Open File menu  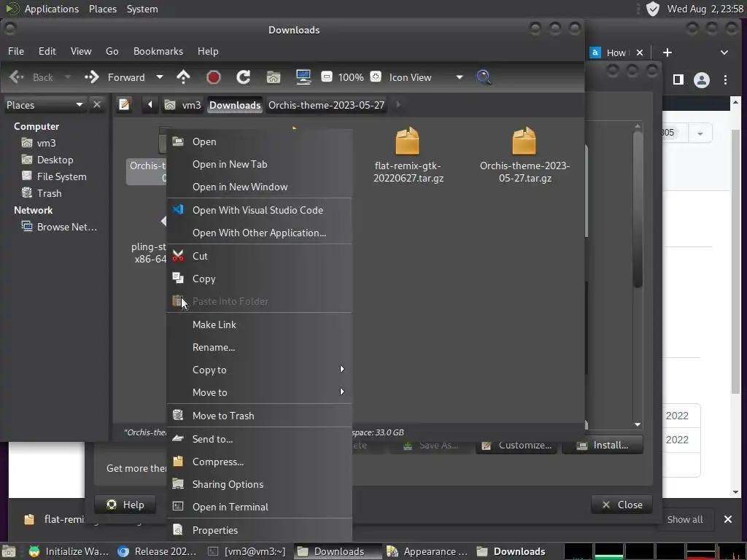point(16,51)
